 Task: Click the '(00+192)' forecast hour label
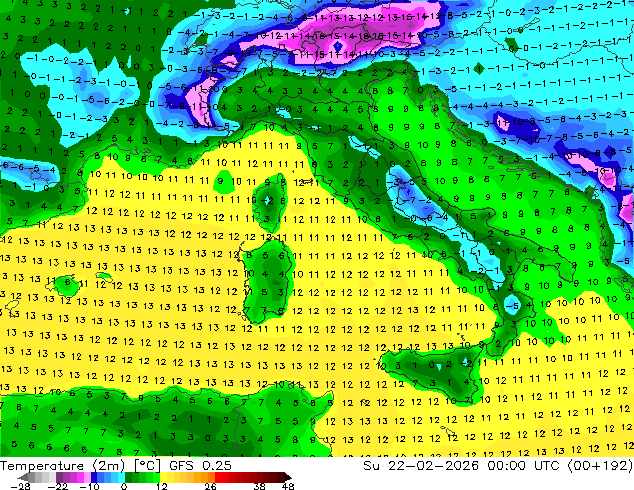click(x=600, y=466)
